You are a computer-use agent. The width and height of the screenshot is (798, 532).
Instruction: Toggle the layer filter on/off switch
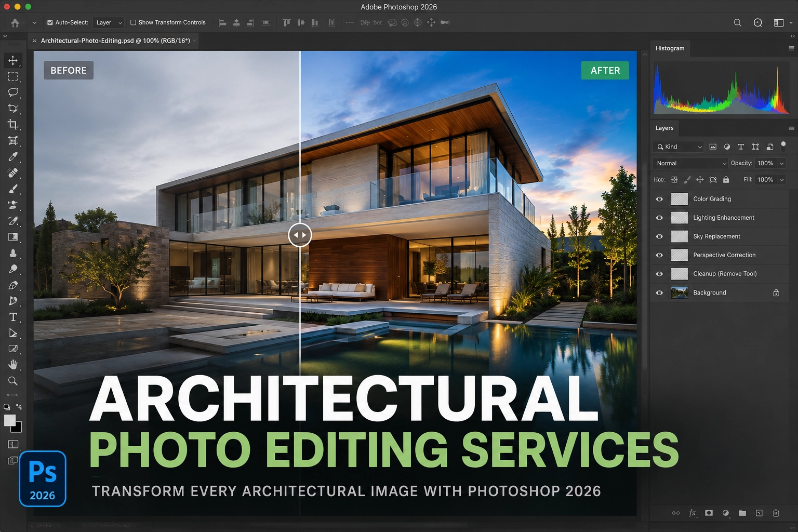pyautogui.click(x=783, y=146)
